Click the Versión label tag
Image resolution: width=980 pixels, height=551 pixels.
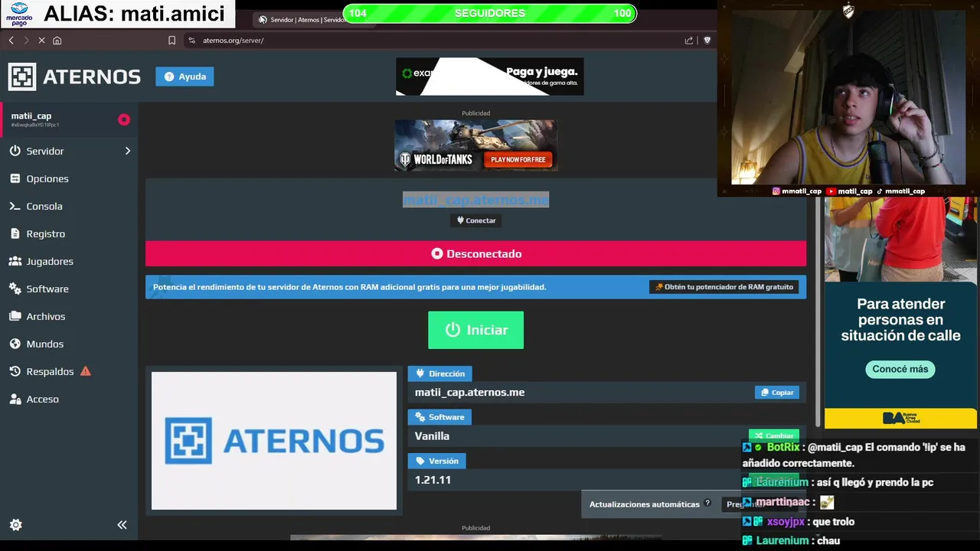pos(437,461)
